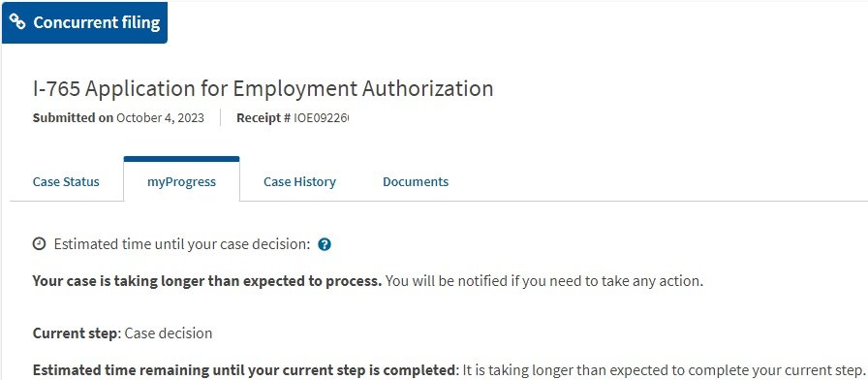Click the Estimated time until your case decision label

click(182, 244)
